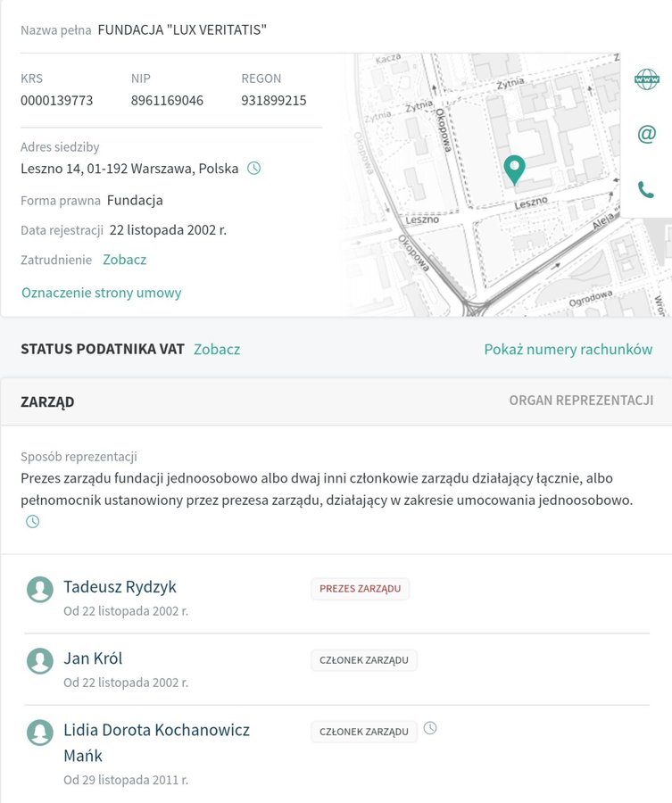Click history clock next to Kochanowicz's role
672x803 pixels.
tap(430, 728)
